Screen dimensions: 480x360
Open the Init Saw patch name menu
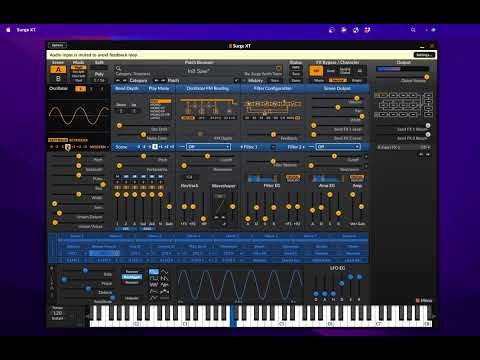(x=198, y=71)
